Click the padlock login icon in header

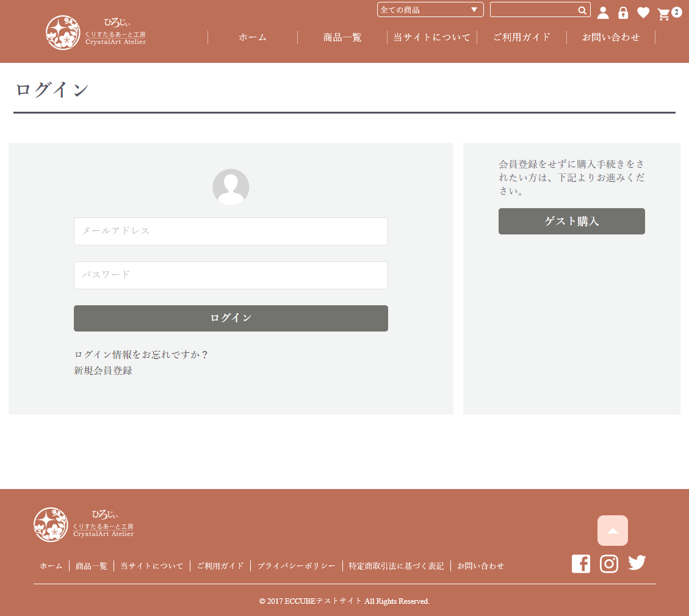point(623,13)
